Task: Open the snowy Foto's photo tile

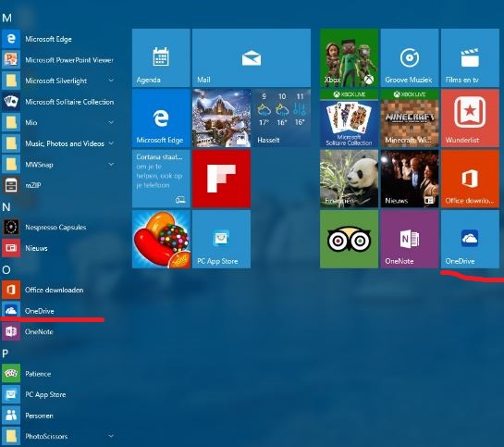Action: 221,118
